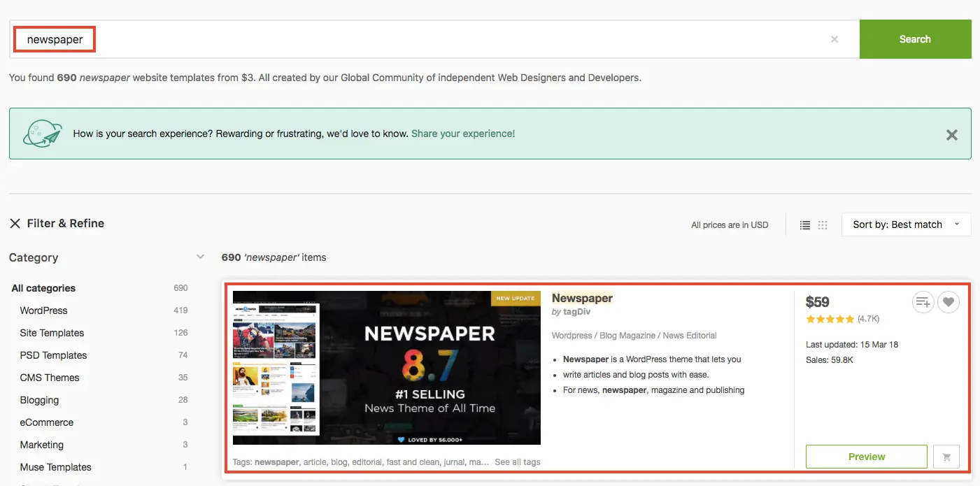Clear the search field with the X icon
The width and height of the screenshot is (980, 486).
834,39
